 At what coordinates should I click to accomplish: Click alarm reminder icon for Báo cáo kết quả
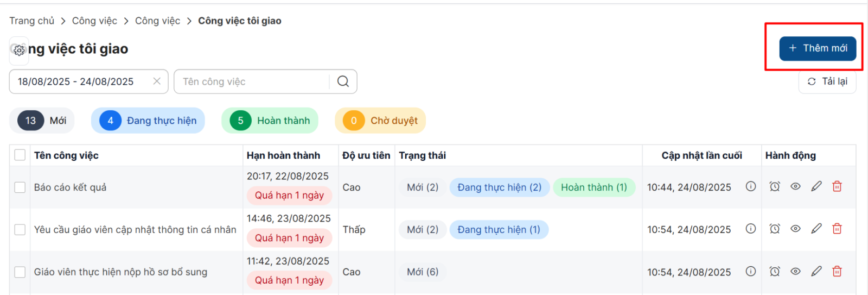pyautogui.click(x=775, y=186)
